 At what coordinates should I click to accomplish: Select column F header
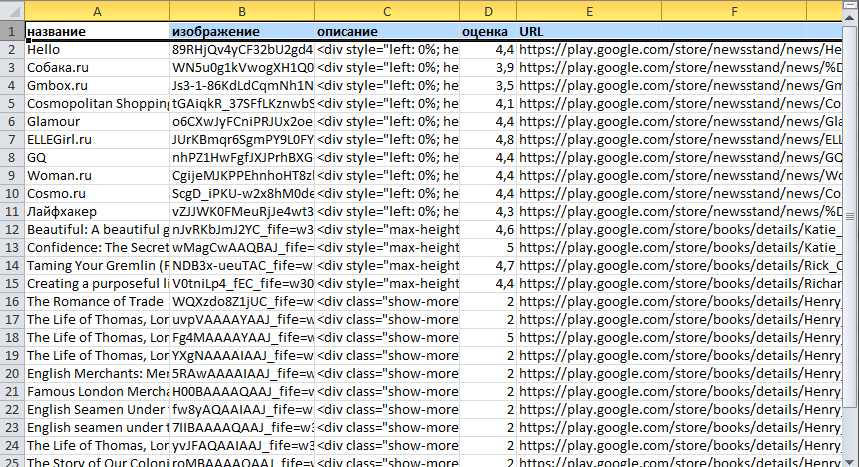[x=734, y=11]
